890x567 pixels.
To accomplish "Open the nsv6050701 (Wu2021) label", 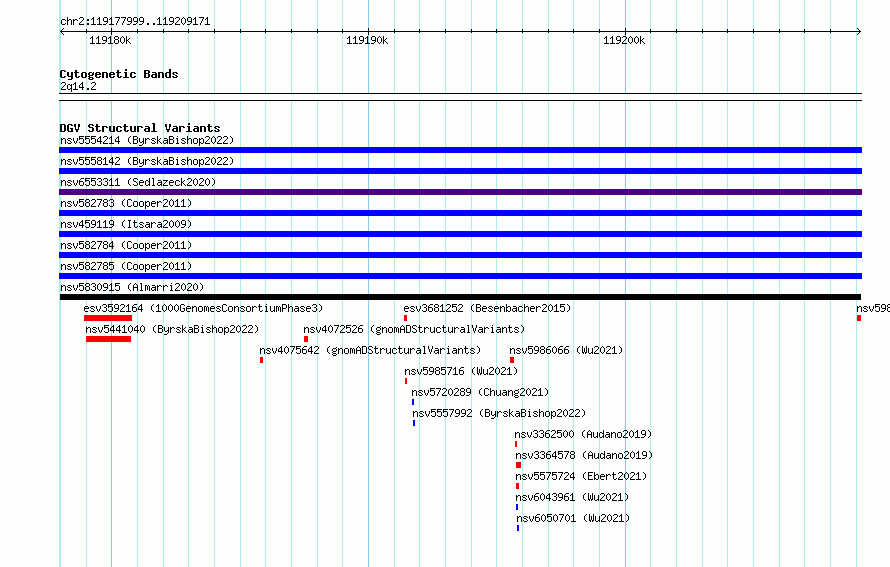I will [573, 518].
